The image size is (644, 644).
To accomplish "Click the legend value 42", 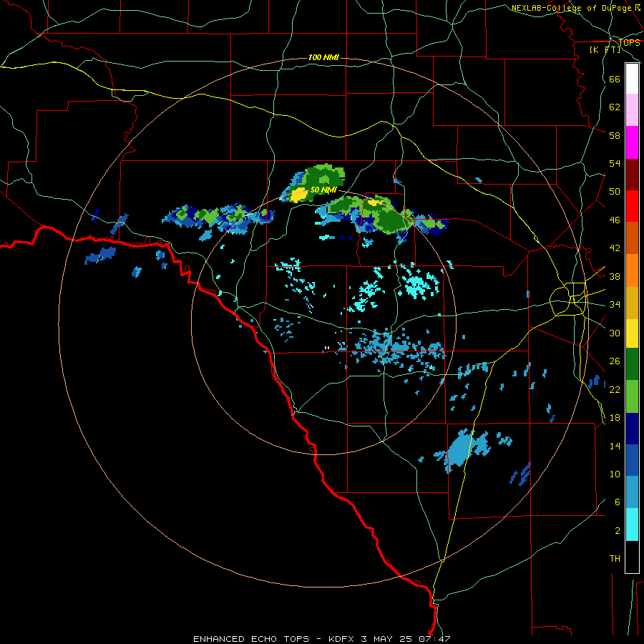I will click(615, 248).
